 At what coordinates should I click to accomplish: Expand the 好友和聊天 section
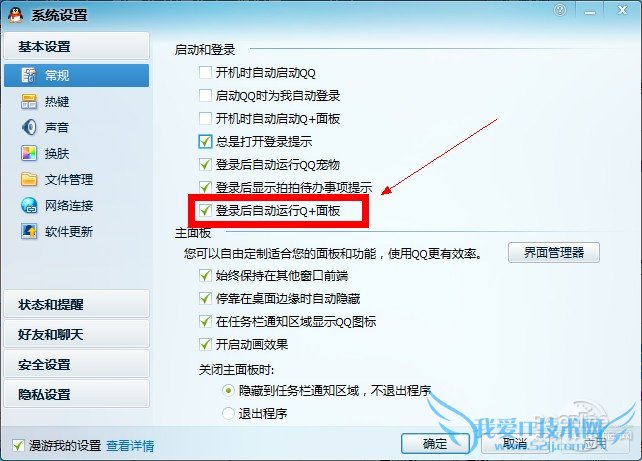[x=77, y=334]
